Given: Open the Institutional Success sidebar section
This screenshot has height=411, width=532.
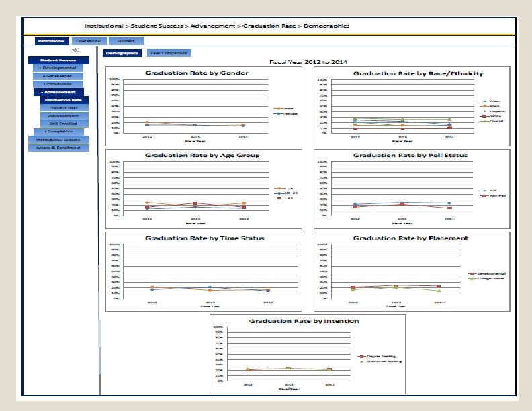Looking at the screenshot, I should 58,140.
